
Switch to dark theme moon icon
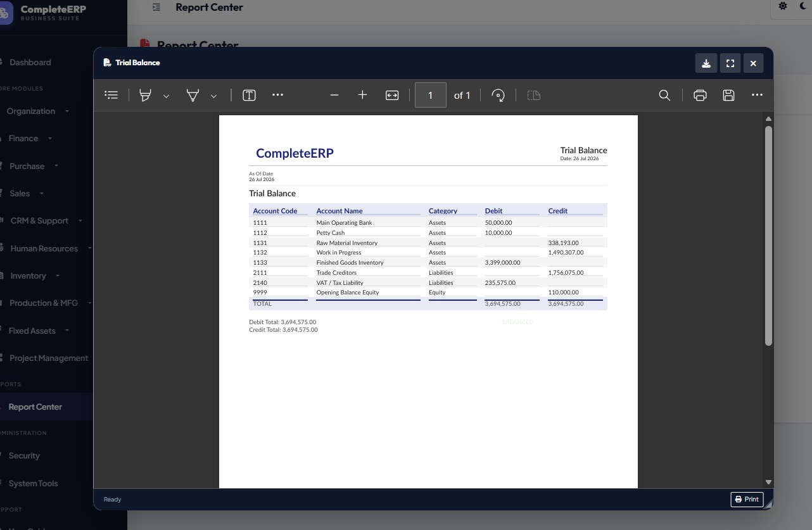tap(804, 6)
